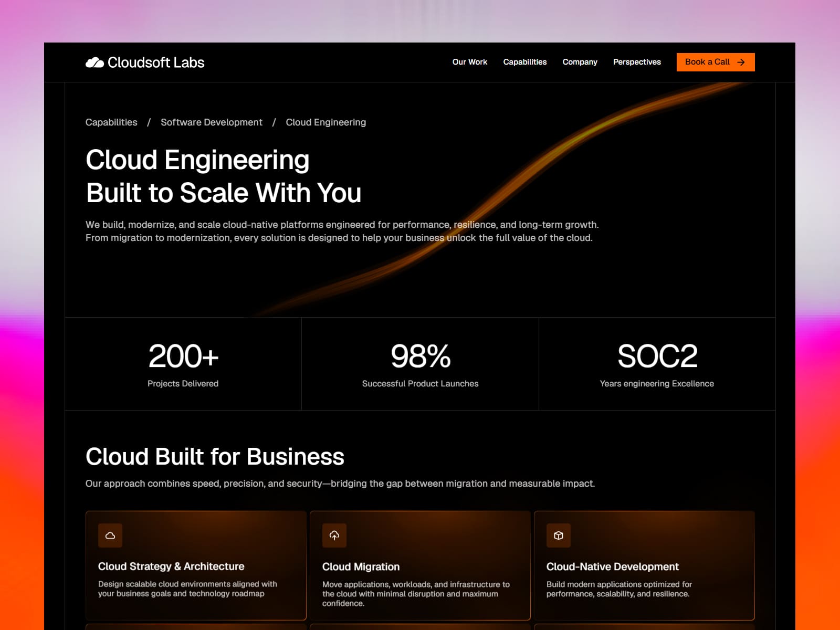840x630 pixels.
Task: Follow the Capabilities breadcrumb link
Action: click(111, 122)
